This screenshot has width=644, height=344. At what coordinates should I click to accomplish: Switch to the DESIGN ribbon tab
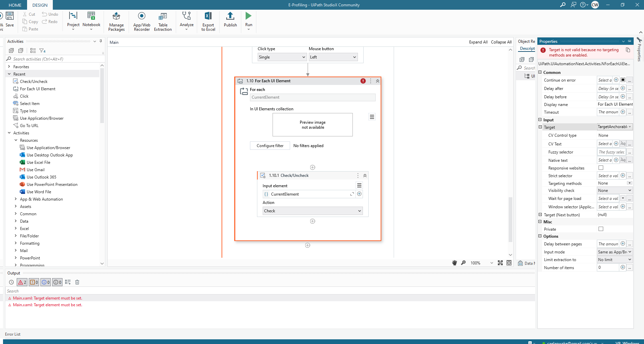(x=39, y=5)
